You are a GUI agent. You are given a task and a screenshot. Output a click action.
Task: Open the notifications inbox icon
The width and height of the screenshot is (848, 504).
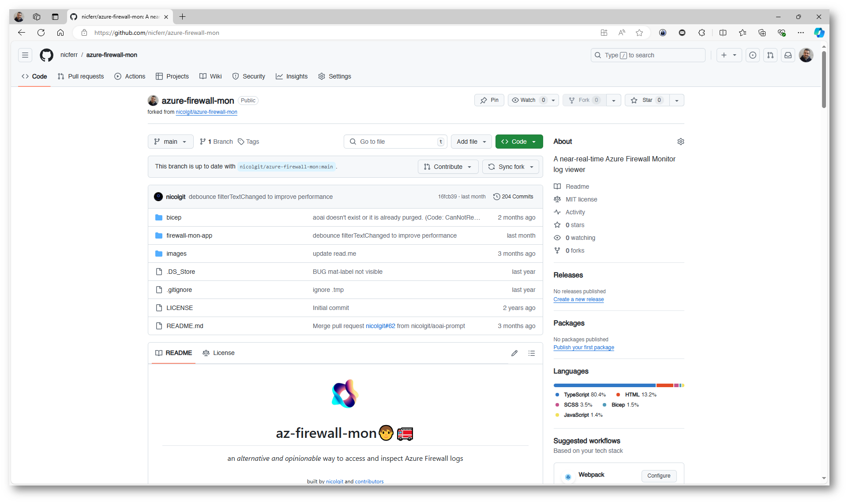click(788, 55)
